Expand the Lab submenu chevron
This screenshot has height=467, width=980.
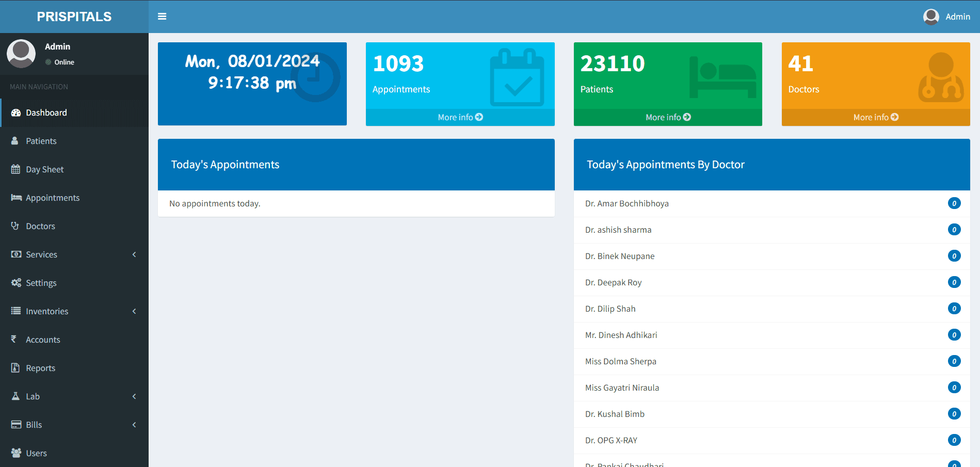click(x=134, y=396)
